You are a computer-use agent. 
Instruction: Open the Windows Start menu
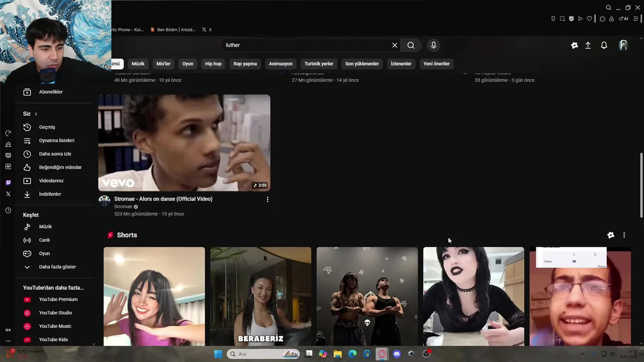[218, 354]
